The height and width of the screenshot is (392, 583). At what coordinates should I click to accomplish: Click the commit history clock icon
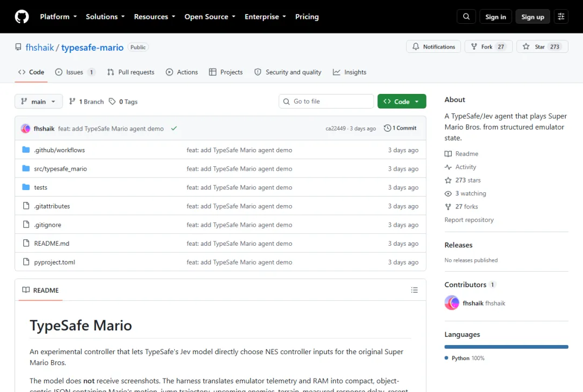pos(388,128)
